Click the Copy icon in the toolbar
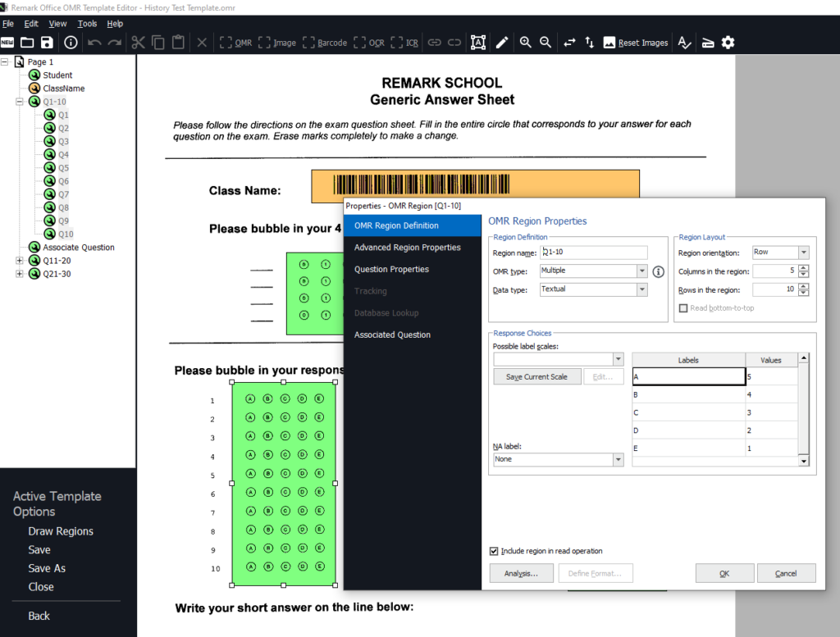840x637 pixels. pos(158,43)
